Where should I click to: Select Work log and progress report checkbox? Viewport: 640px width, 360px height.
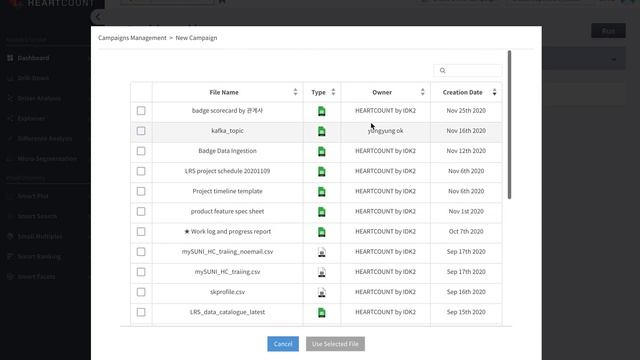coord(141,231)
